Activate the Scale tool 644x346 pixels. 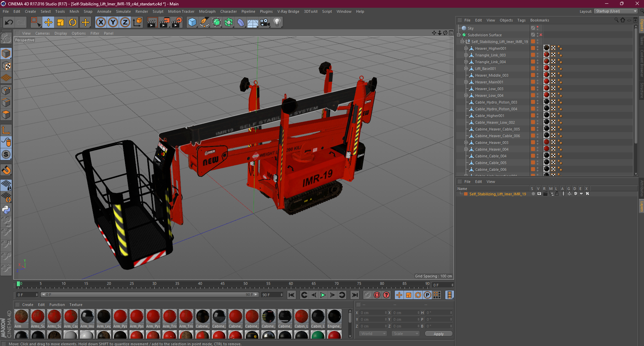tap(61, 23)
